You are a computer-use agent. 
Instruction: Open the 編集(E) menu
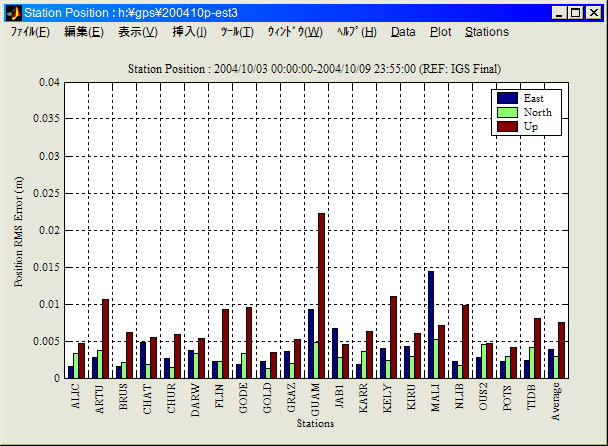coord(83,32)
